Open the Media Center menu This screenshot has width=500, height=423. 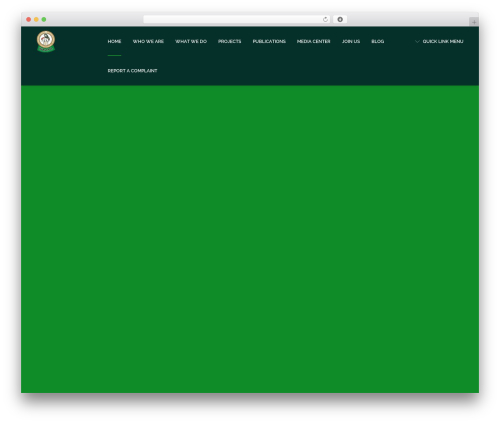pos(313,41)
